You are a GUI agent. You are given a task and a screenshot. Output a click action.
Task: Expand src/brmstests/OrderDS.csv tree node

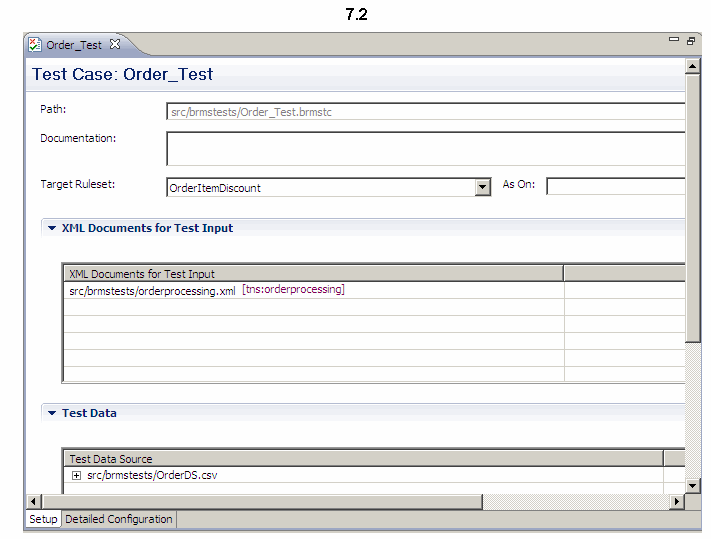click(76, 476)
